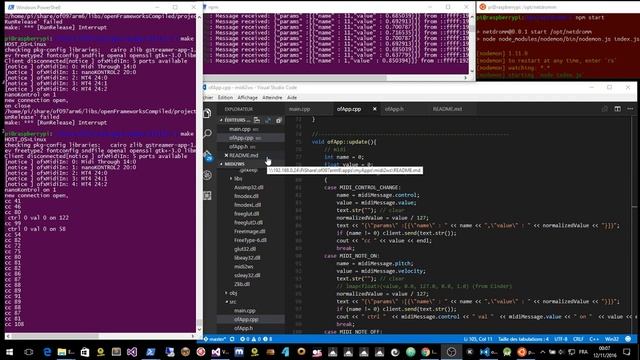Click the split editor icon
640x360 pixels.
[618, 109]
